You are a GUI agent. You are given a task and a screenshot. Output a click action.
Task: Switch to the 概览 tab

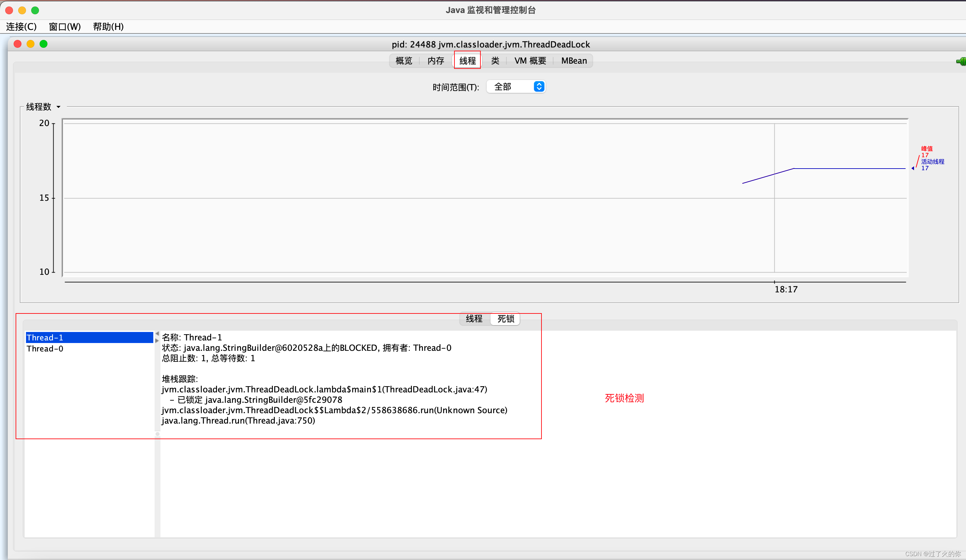coord(404,60)
